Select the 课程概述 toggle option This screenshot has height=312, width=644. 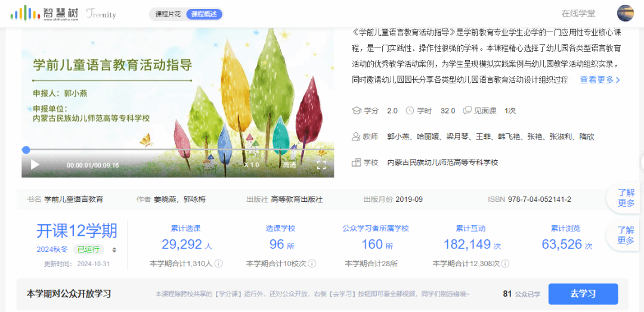tap(203, 14)
